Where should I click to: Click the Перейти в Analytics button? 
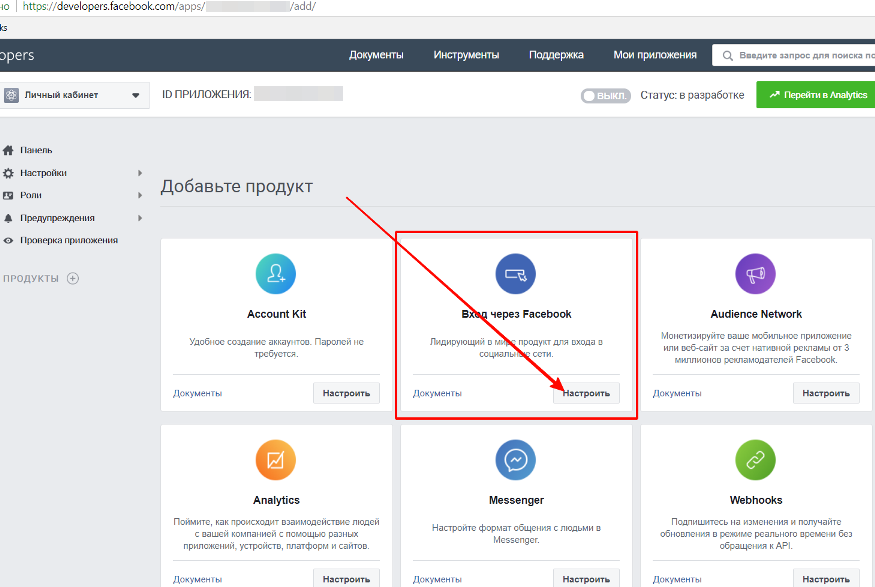tap(816, 95)
